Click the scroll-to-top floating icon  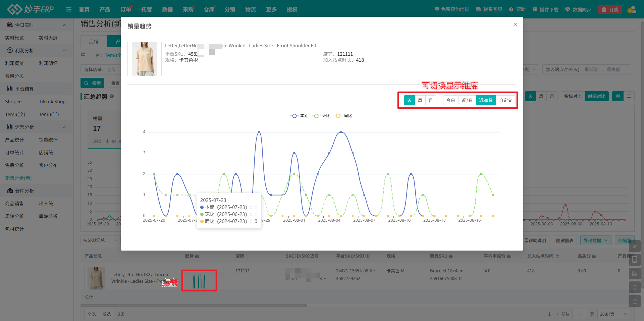(x=635, y=301)
